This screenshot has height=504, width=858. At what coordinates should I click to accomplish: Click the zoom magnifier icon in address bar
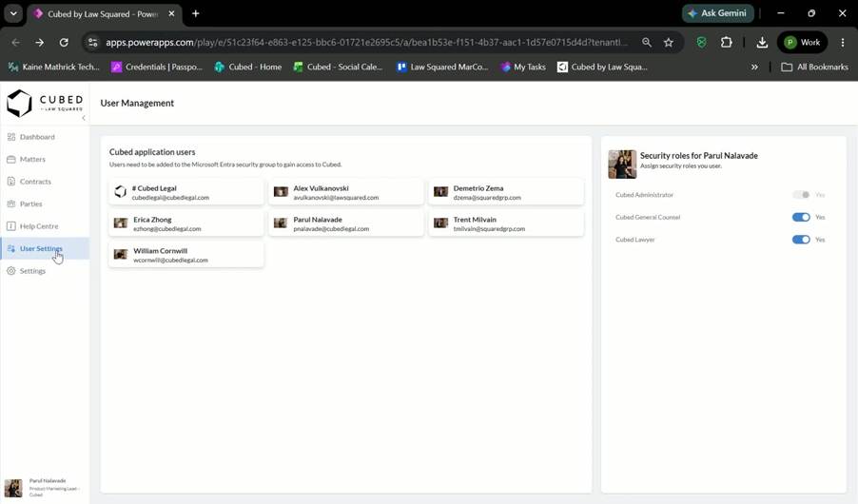point(647,42)
